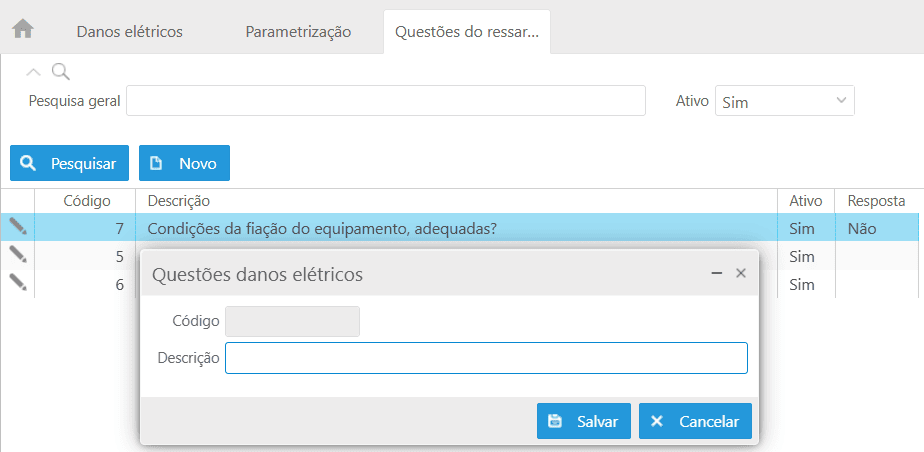The height and width of the screenshot is (452, 924).
Task: Collapse the search panel with the up chevron
Action: [x=34, y=71]
